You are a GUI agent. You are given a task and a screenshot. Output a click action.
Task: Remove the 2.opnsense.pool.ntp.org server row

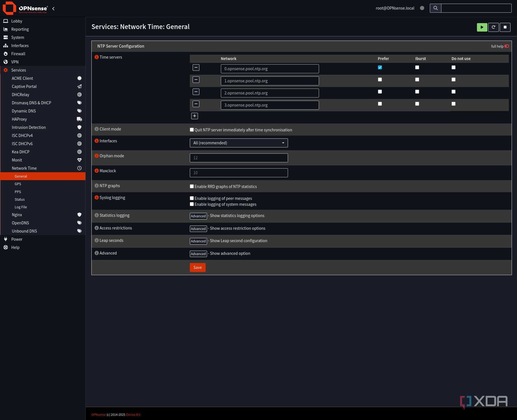196,92
